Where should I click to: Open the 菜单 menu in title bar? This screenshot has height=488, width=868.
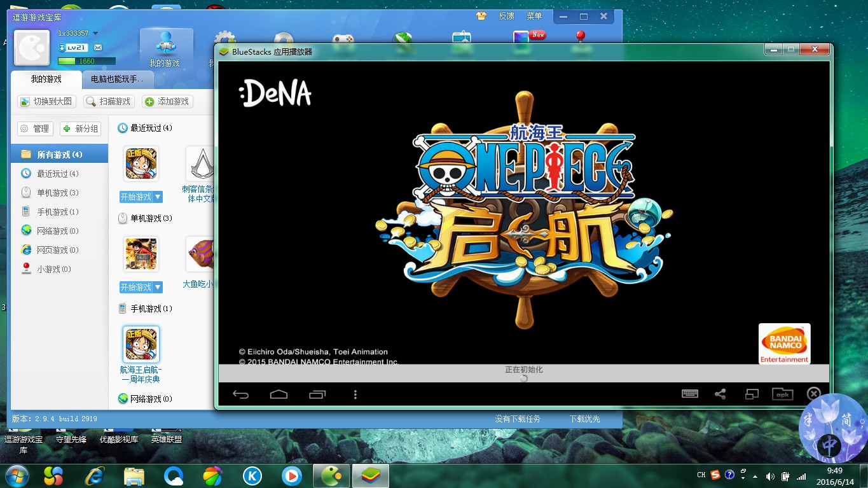534,16
